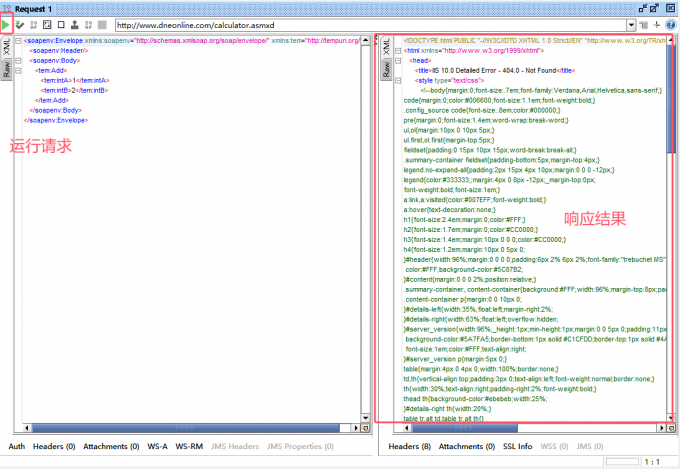Click response pane scroll left arrow
The width and height of the screenshot is (680, 469).
tap(407, 428)
